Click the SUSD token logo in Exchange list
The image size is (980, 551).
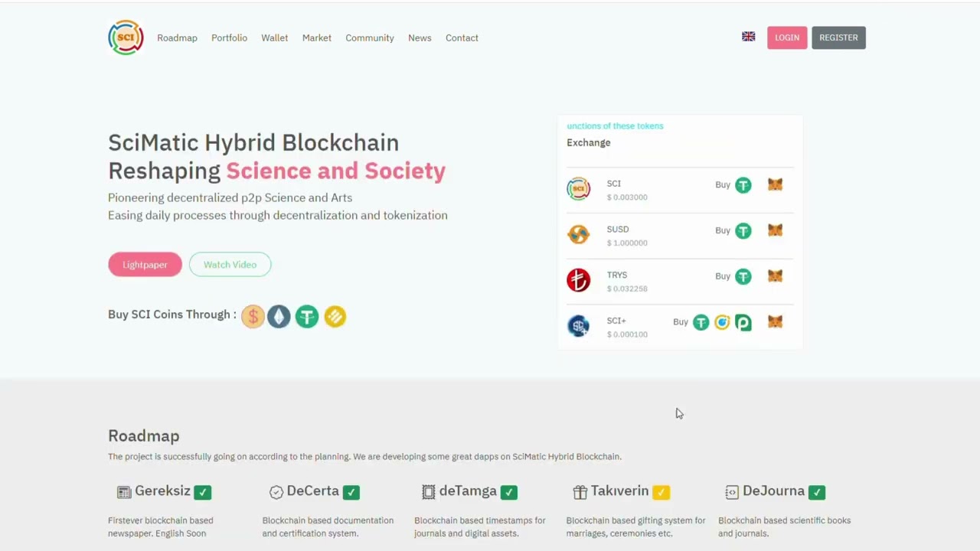579,234
